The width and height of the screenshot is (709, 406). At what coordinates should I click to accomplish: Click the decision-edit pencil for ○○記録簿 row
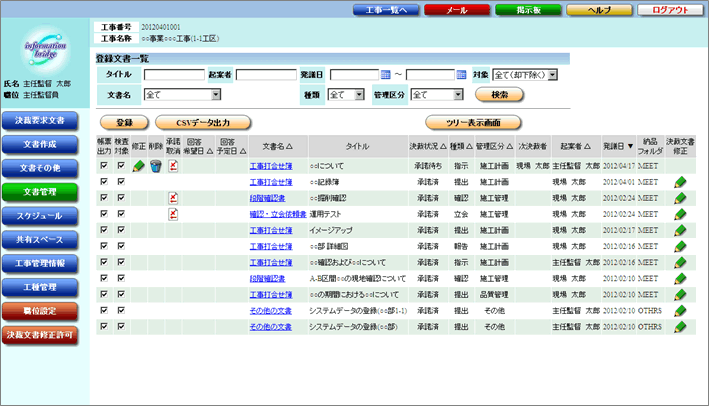(680, 182)
